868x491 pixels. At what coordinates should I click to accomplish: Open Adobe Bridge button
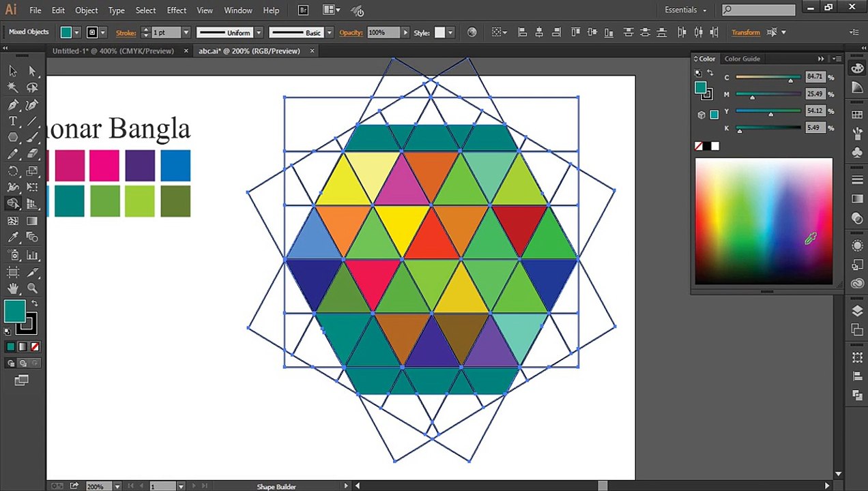tap(303, 10)
